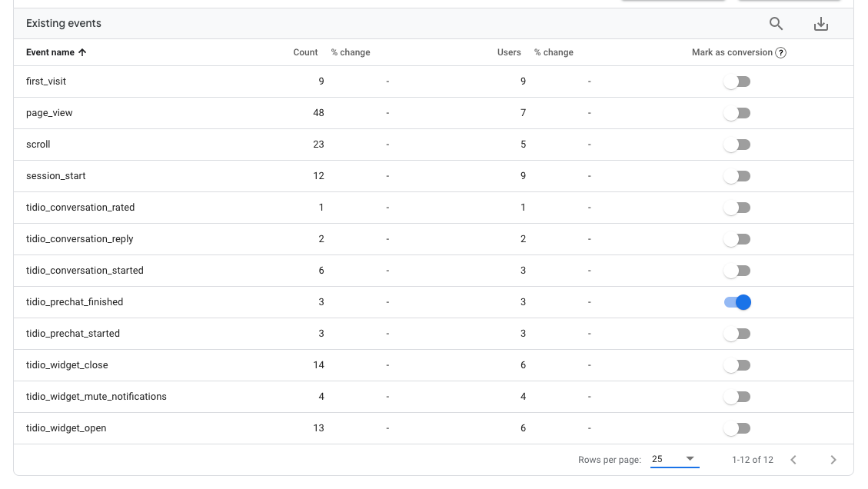
Task: Select the page_view event name
Action: pos(49,113)
